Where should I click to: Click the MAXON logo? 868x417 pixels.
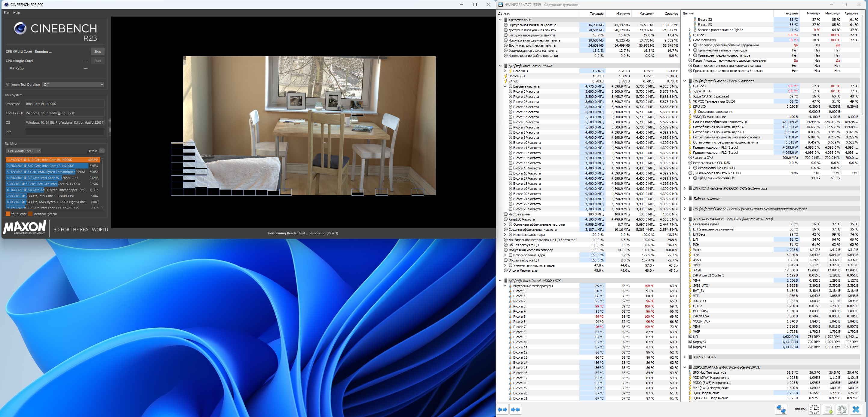pyautogui.click(x=25, y=228)
